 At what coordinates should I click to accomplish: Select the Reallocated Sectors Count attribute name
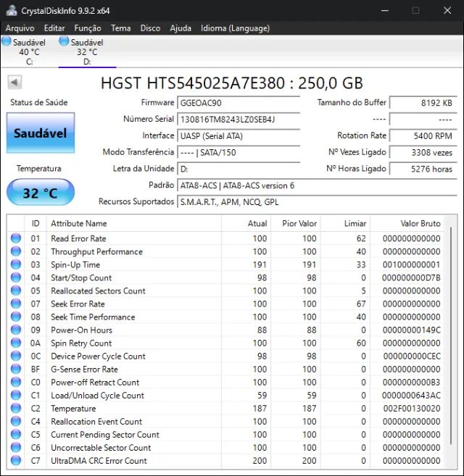coord(98,291)
